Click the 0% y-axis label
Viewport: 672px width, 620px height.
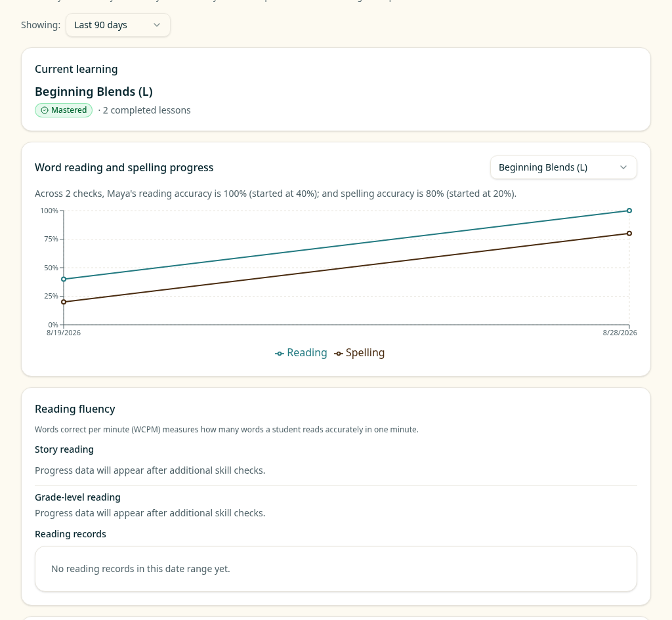point(52,325)
